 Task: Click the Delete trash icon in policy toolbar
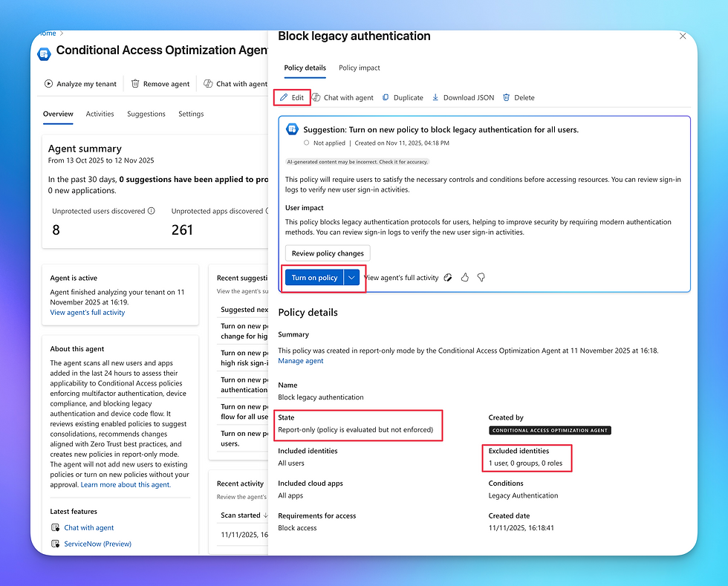point(507,97)
